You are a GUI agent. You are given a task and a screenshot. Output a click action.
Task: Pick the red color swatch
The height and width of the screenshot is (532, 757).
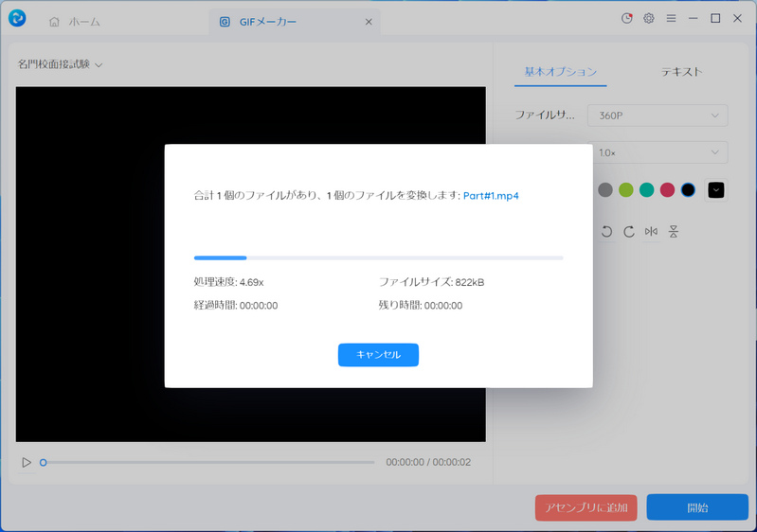point(667,189)
